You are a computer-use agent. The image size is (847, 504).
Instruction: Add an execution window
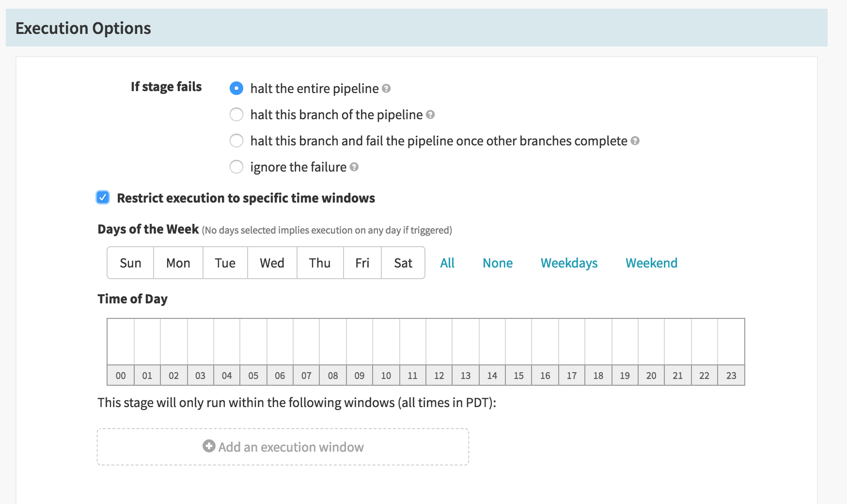pos(283,447)
